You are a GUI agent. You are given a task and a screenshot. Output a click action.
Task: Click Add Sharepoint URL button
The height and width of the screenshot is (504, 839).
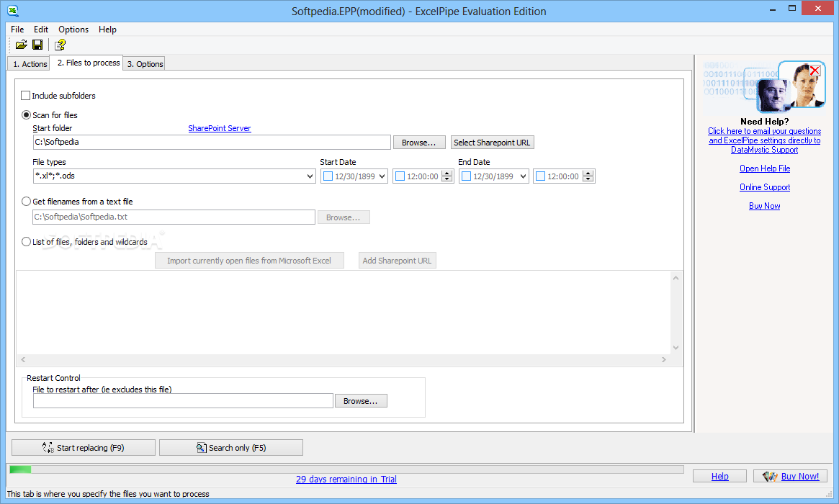pyautogui.click(x=397, y=261)
